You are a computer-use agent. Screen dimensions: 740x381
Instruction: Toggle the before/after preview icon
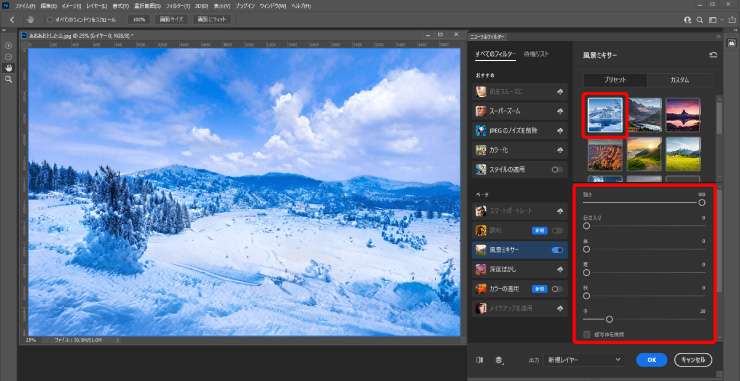[479, 360]
